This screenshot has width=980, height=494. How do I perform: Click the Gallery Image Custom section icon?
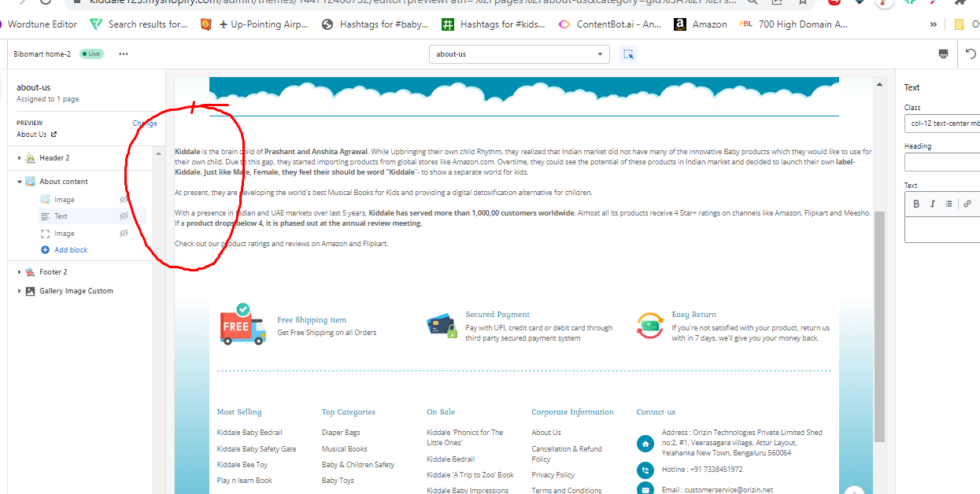31,291
